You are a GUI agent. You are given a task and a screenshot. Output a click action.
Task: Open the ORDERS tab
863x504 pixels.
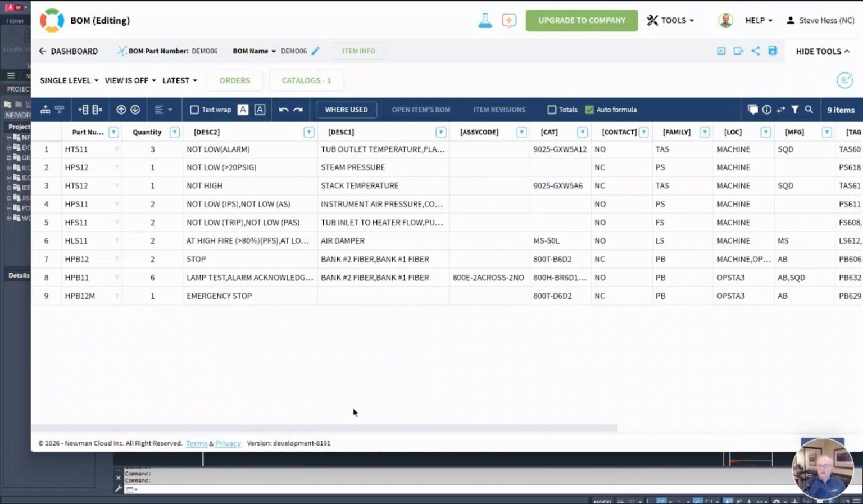tap(235, 80)
